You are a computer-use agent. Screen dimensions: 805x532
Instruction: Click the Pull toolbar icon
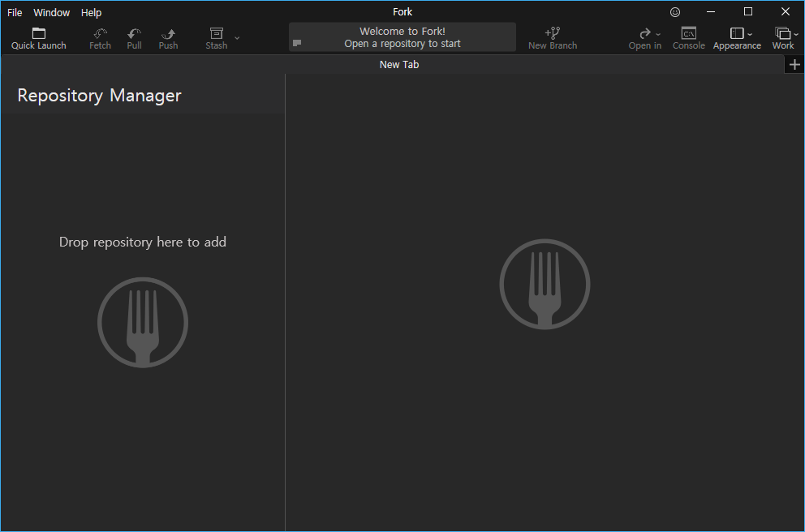tap(134, 34)
